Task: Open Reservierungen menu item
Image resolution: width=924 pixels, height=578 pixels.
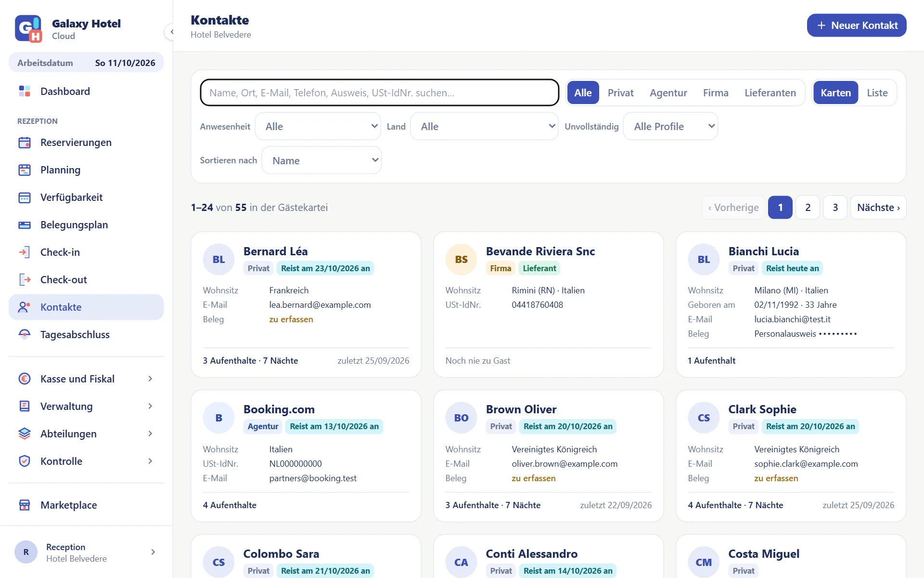Action: coord(86,143)
